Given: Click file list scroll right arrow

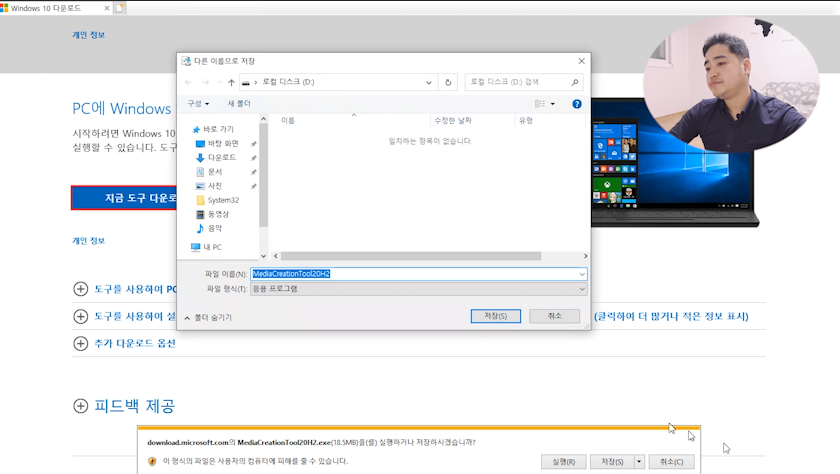Looking at the screenshot, I should coord(585,256).
